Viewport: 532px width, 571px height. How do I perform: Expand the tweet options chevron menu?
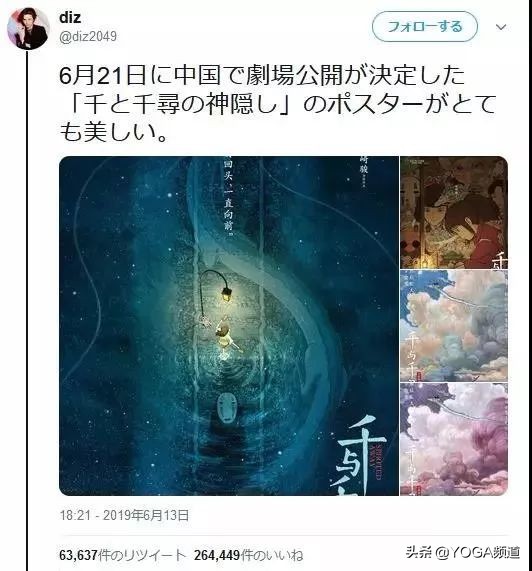pyautogui.click(x=501, y=27)
